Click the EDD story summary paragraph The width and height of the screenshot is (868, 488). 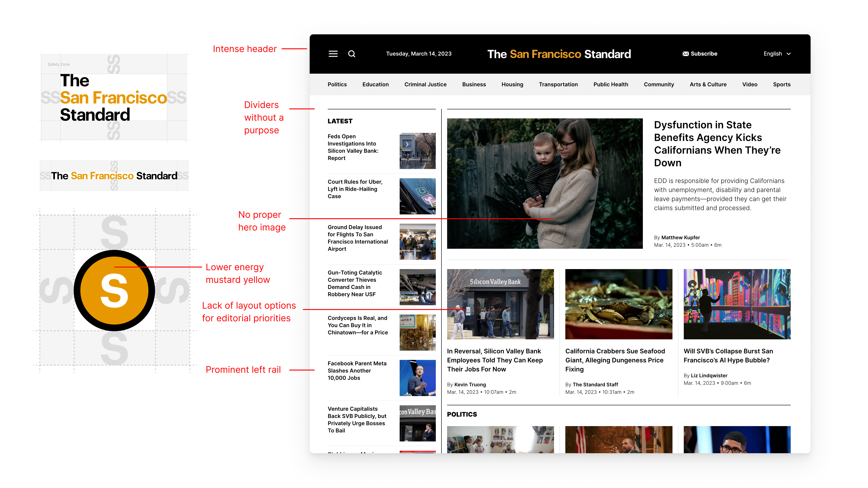pyautogui.click(x=720, y=194)
